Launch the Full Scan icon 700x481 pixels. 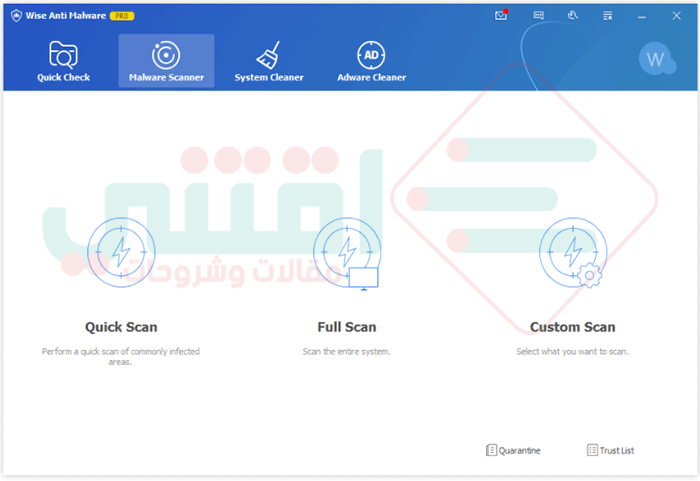(347, 253)
